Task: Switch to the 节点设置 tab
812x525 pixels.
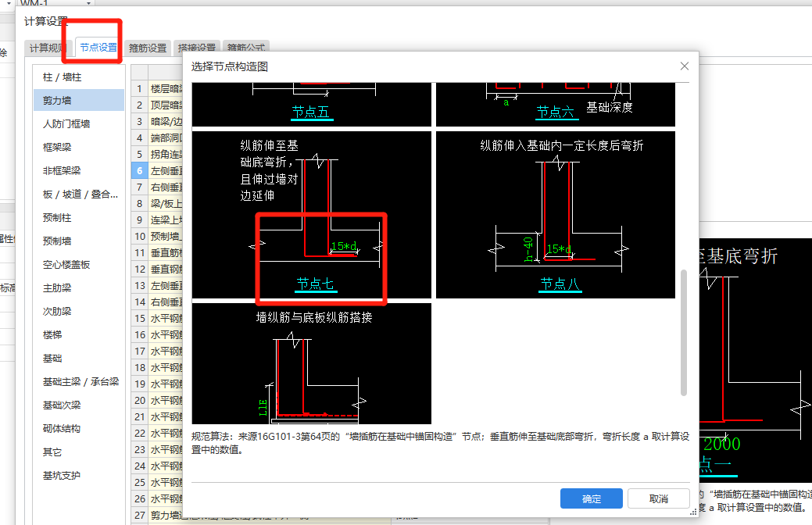Action: click(98, 47)
